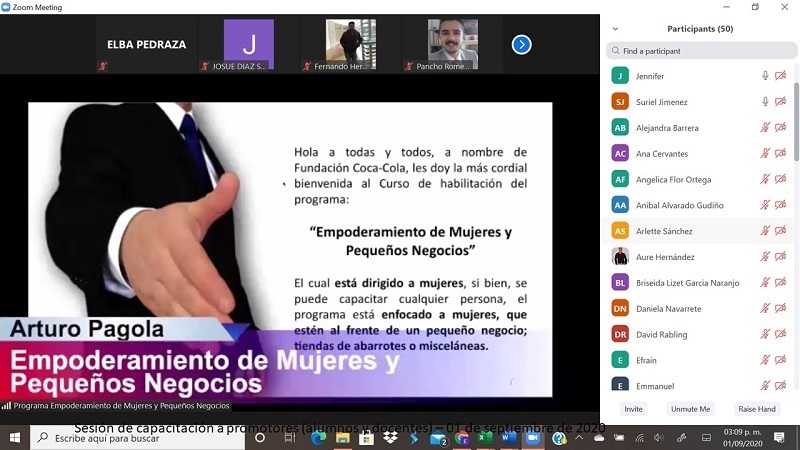The height and width of the screenshot is (450, 800).
Task: Collapse the Participants panel chevron
Action: tap(615, 29)
